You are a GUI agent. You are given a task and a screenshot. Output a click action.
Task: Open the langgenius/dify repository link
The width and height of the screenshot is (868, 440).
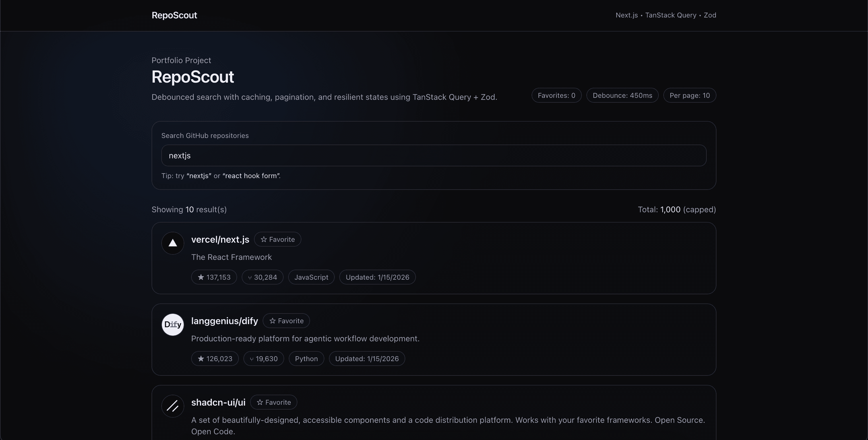(x=224, y=320)
